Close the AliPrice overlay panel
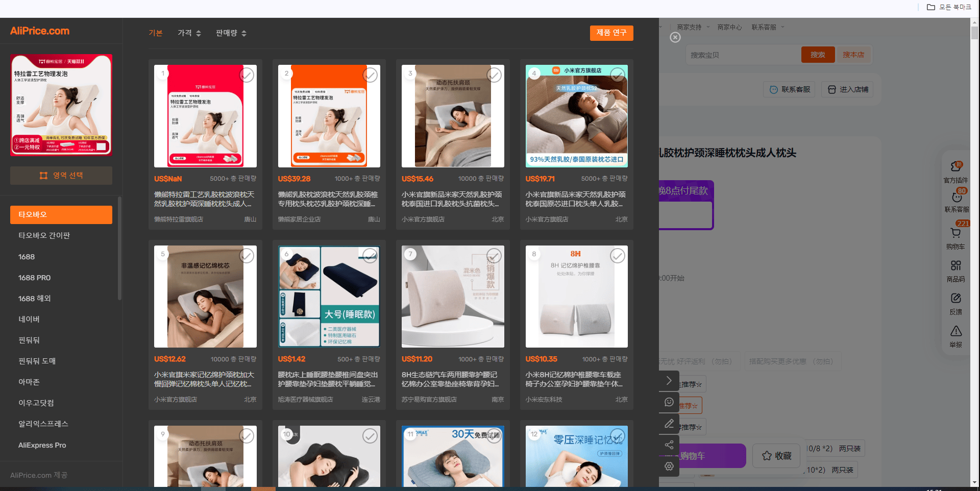 pyautogui.click(x=675, y=37)
